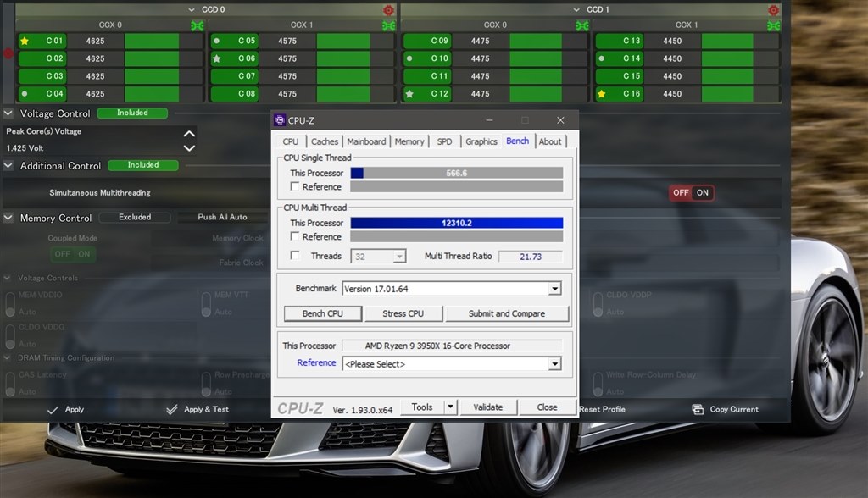Viewport: 868px width, 498px height.
Task: Collapse the Voltage Control section
Action: [x=8, y=113]
